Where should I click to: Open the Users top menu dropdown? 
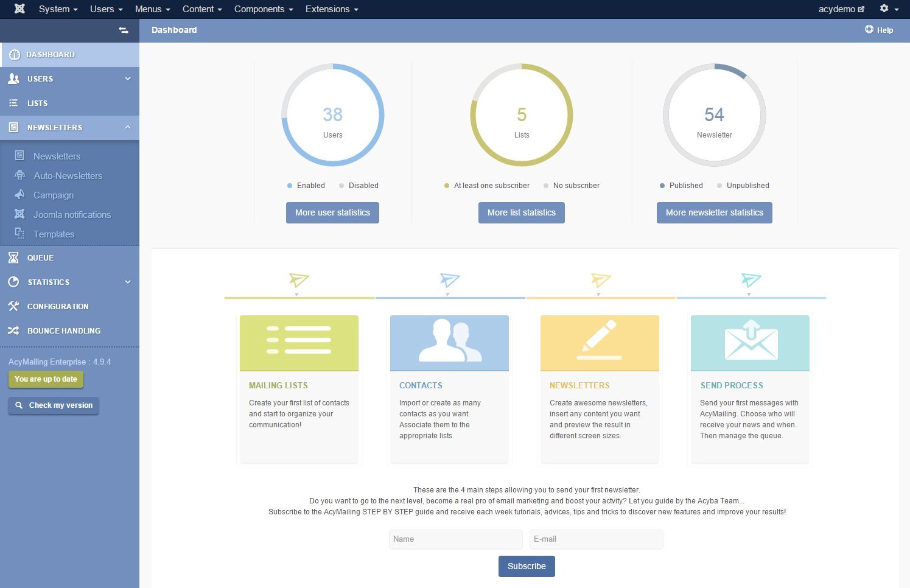pyautogui.click(x=106, y=9)
